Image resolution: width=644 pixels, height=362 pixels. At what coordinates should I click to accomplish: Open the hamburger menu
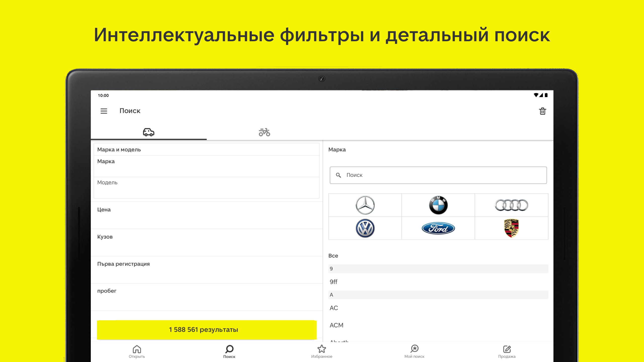click(104, 111)
